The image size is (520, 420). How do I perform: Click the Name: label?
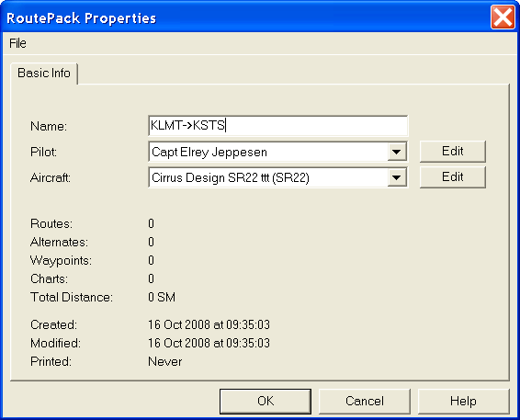tap(49, 126)
